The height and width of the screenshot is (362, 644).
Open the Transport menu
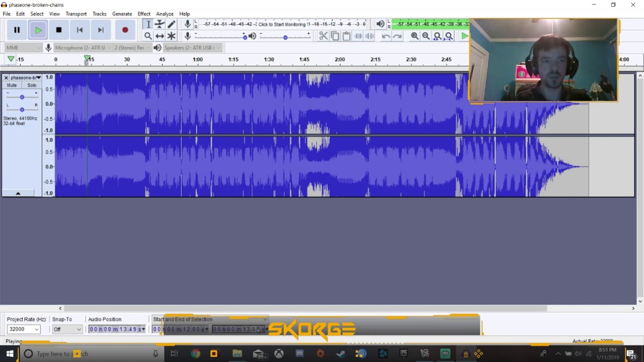tap(76, 14)
